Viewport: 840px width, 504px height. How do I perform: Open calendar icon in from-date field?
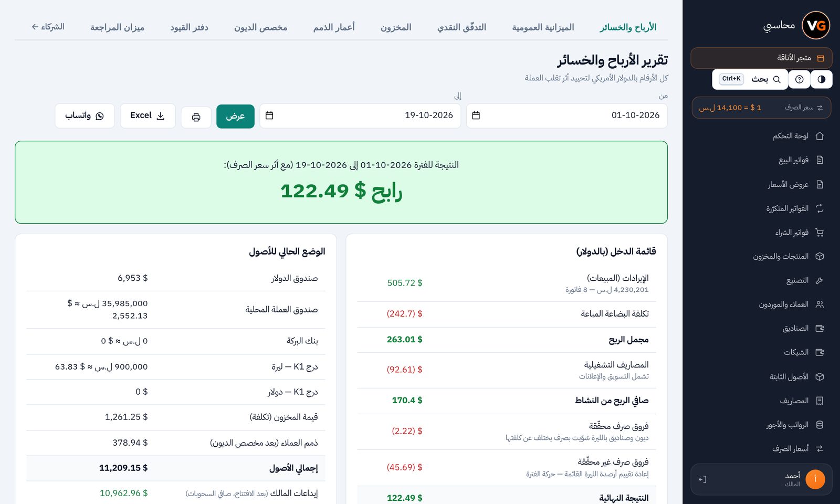coord(476,115)
